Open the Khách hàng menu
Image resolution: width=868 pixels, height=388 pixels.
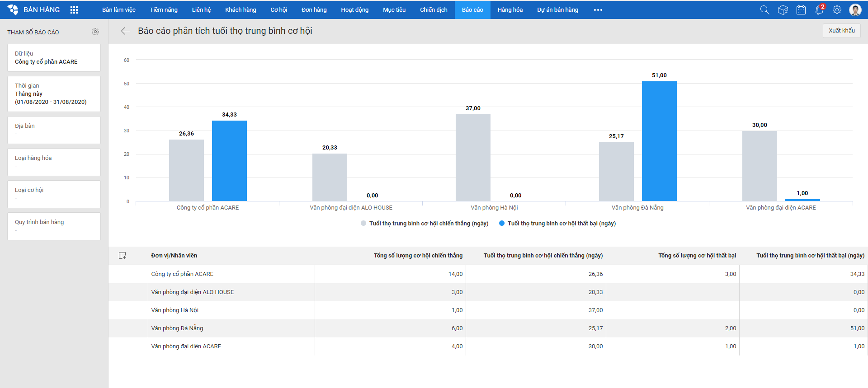pyautogui.click(x=241, y=10)
